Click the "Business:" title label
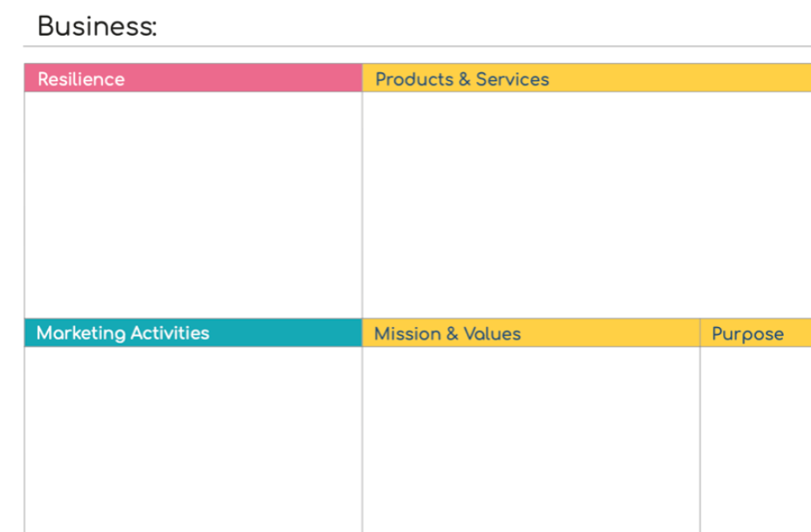811x532 pixels. (x=98, y=26)
